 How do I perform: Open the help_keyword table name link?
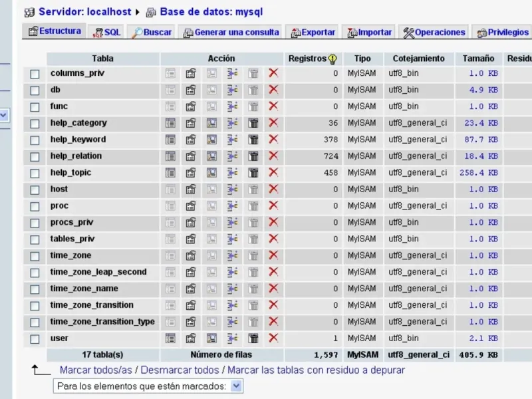(x=78, y=140)
